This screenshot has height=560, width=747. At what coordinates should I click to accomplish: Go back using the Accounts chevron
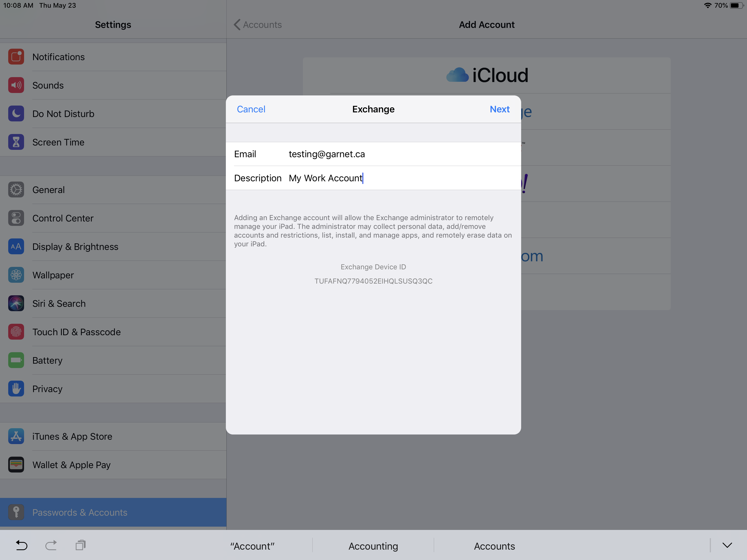258,25
